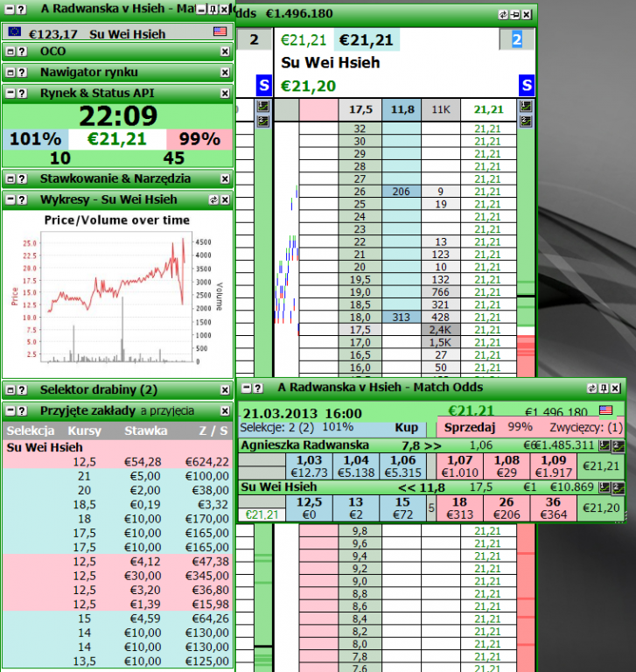636x672 pixels.
Task: Open help for Rynek & Status API panel
Action: 22,94
